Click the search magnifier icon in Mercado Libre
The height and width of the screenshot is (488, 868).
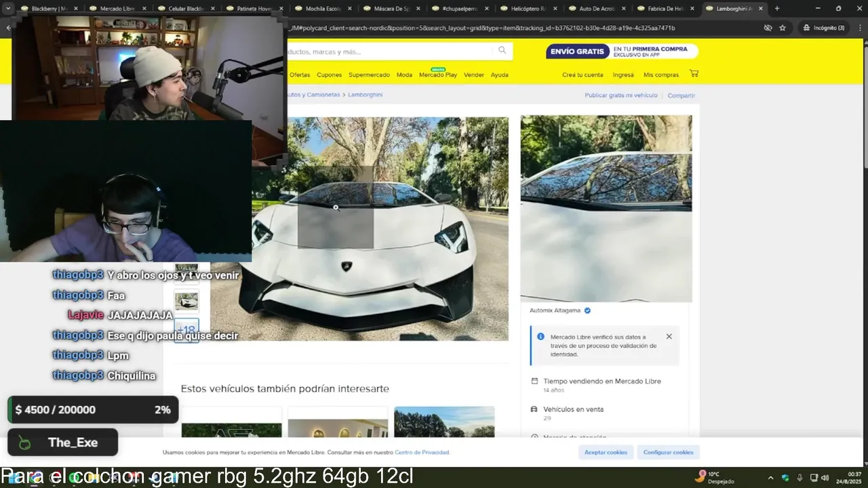coord(502,50)
